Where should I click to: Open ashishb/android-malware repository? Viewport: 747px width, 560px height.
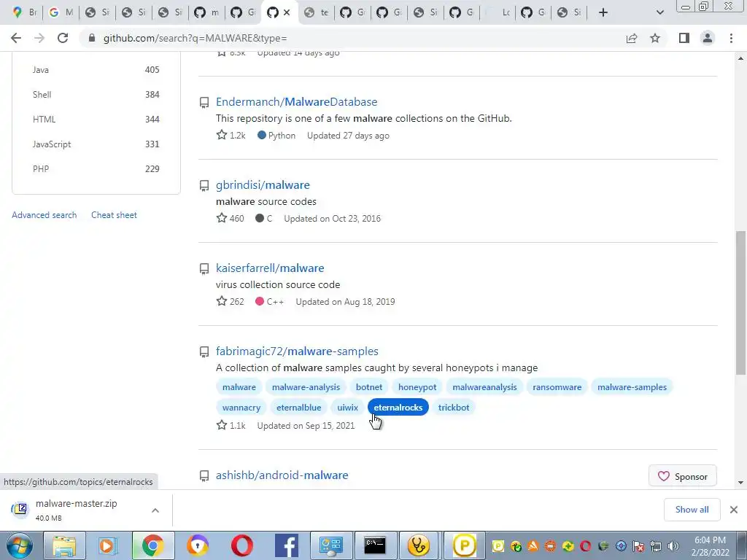[282, 475]
